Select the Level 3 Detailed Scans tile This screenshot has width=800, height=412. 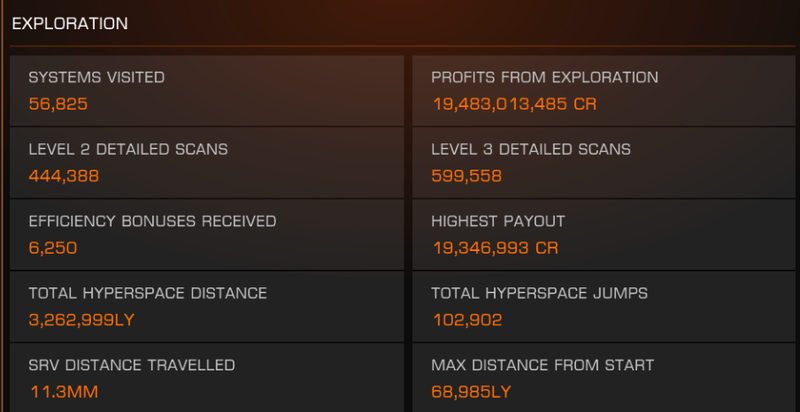(606, 163)
